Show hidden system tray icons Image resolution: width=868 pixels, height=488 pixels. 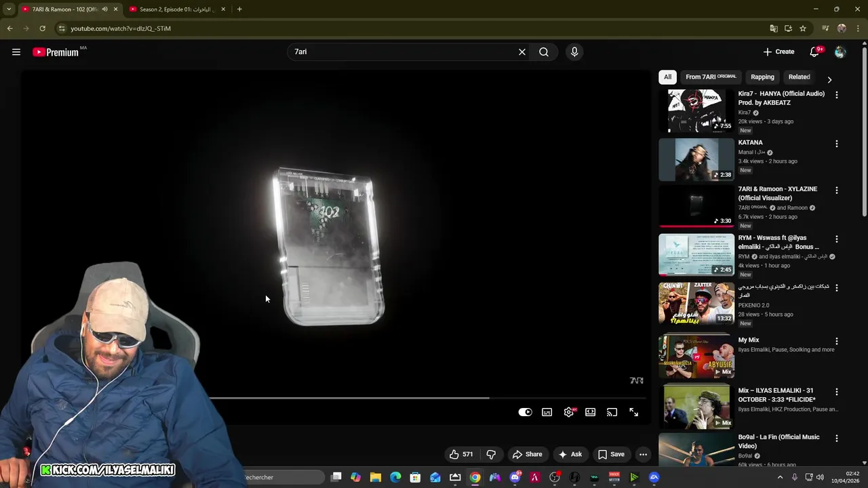click(x=780, y=477)
